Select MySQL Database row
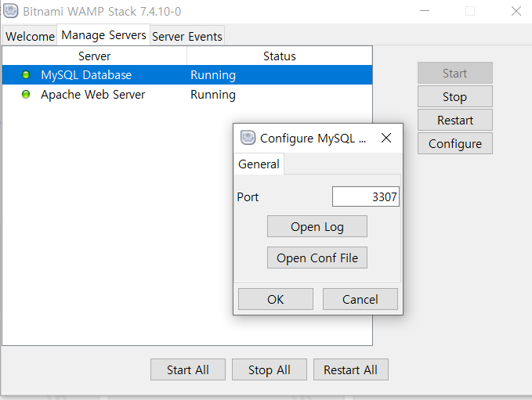 pyautogui.click(x=187, y=74)
